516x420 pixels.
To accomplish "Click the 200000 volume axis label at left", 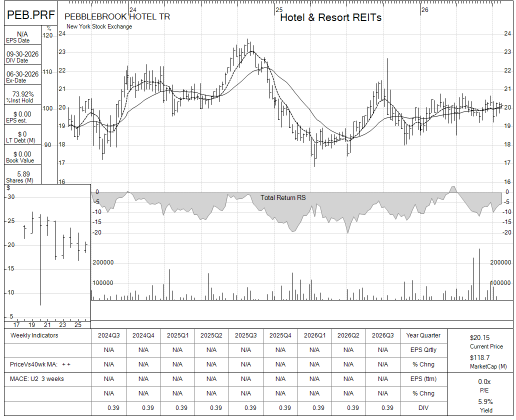I will (103, 262).
